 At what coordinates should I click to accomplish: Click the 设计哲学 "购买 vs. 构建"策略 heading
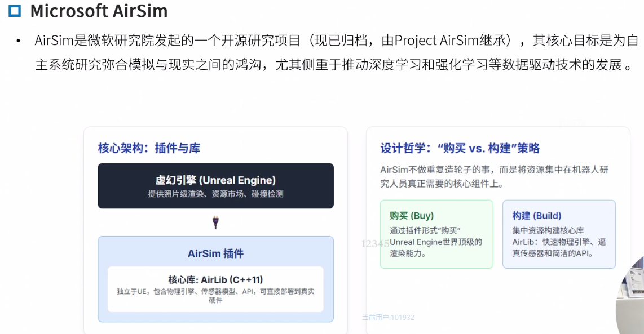coord(460,148)
